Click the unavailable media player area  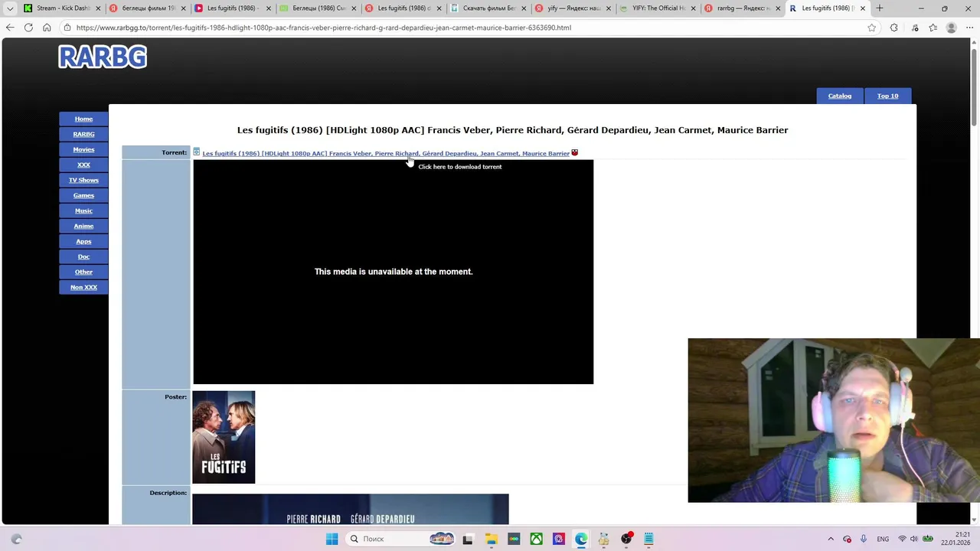393,272
